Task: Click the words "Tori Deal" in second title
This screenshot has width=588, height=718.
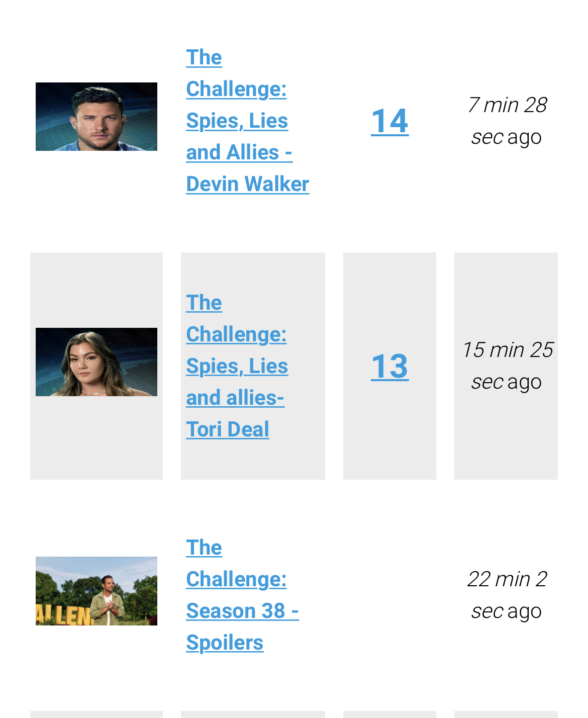Action: click(228, 429)
